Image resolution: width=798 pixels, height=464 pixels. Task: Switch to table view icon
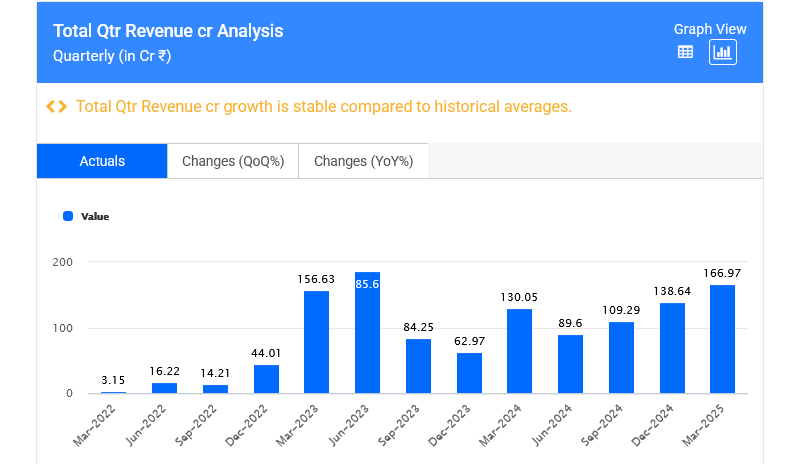(x=685, y=52)
